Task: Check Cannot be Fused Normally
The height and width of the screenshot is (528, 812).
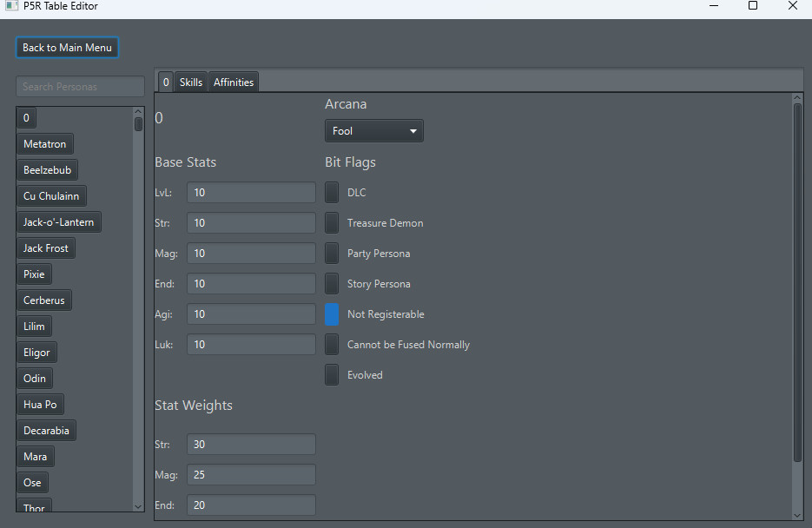Action: click(331, 344)
